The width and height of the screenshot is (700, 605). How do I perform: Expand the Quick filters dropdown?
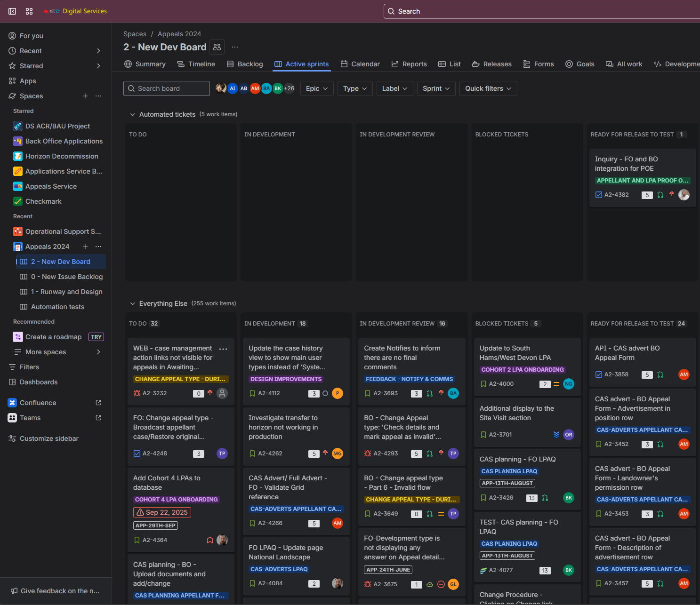click(488, 88)
